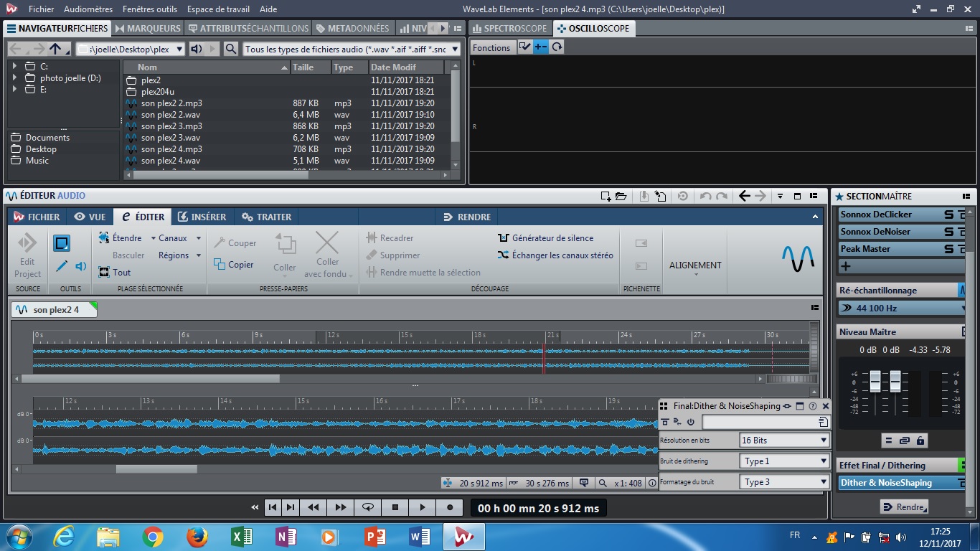This screenshot has height=551, width=980.
Task: Toggle the Effet Final / Dithering green indicator
Action: pyautogui.click(x=962, y=465)
